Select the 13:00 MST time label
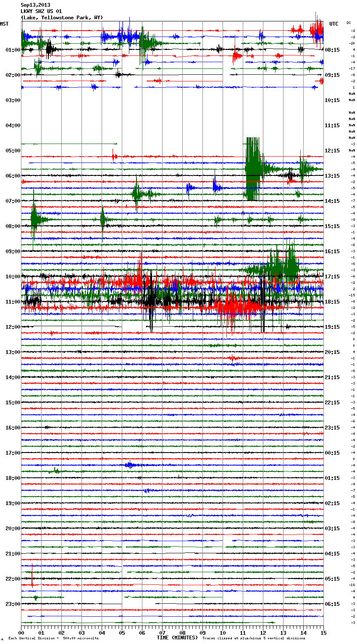The width and height of the screenshot is (357, 644). coord(13,352)
